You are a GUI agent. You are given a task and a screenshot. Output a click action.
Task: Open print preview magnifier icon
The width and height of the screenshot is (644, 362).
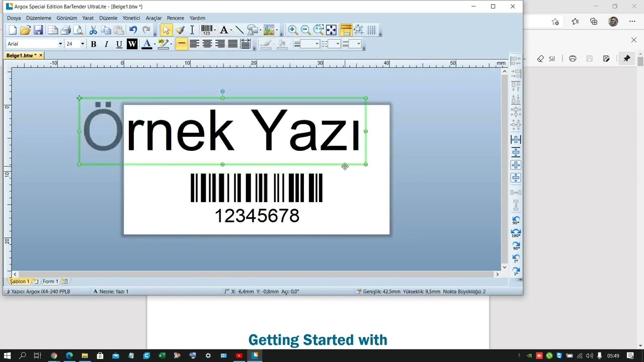[78, 30]
